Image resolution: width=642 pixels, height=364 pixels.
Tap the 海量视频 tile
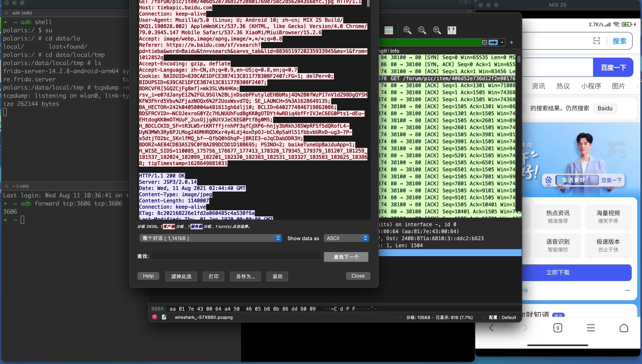(608, 216)
